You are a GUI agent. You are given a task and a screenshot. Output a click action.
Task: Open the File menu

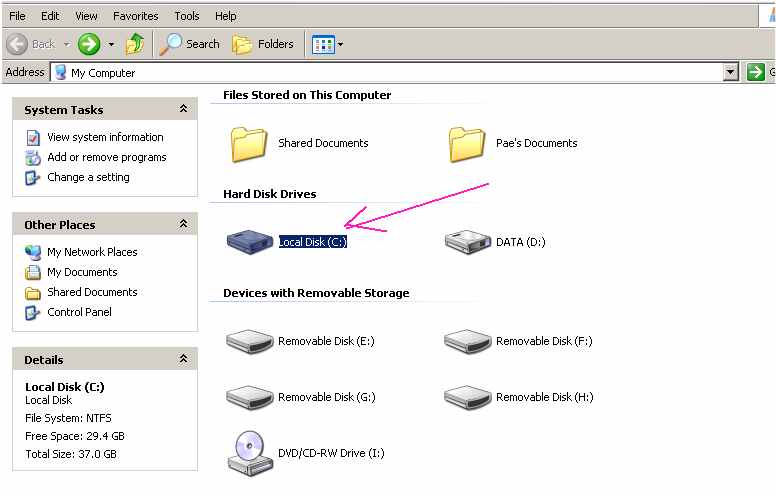coord(17,16)
